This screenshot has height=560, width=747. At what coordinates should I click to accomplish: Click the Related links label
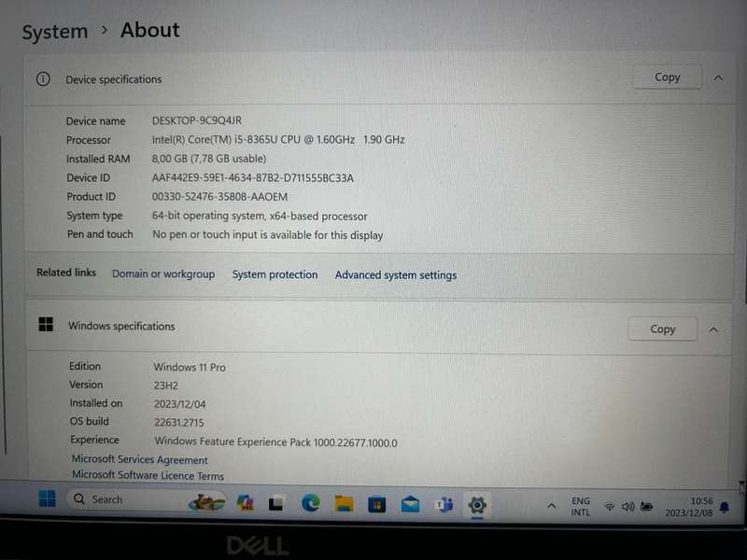[x=66, y=273]
